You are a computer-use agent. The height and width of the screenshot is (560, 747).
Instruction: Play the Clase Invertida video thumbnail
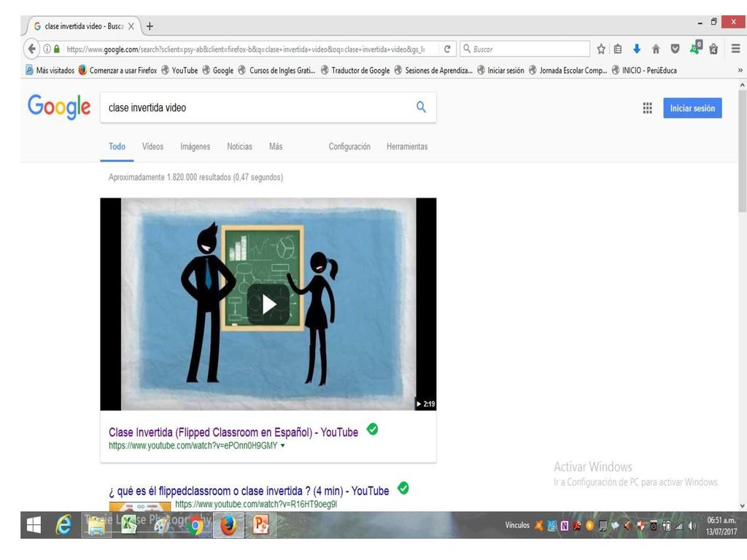[x=268, y=304]
